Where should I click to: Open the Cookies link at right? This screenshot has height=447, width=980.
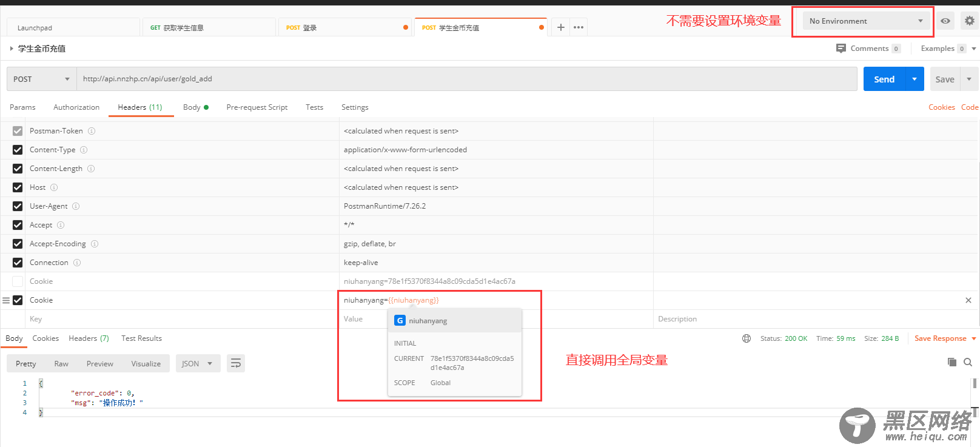click(x=942, y=107)
